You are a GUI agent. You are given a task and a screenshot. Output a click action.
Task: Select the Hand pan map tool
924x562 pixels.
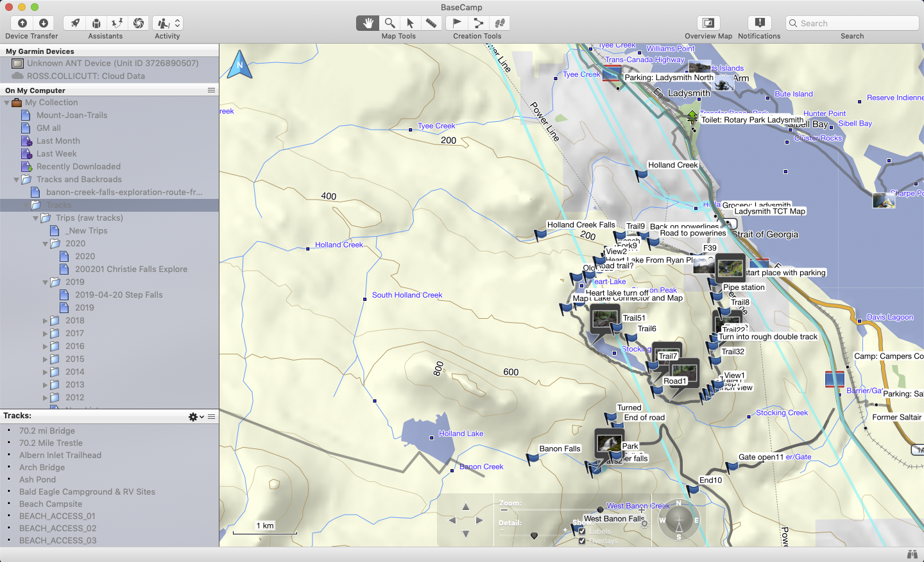(x=368, y=23)
